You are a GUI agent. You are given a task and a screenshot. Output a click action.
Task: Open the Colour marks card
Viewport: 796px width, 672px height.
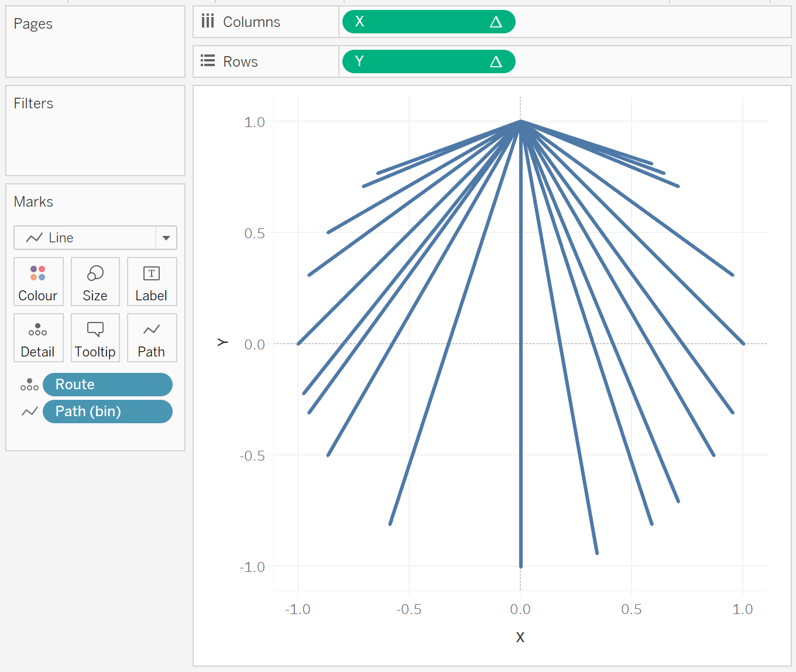pyautogui.click(x=38, y=282)
